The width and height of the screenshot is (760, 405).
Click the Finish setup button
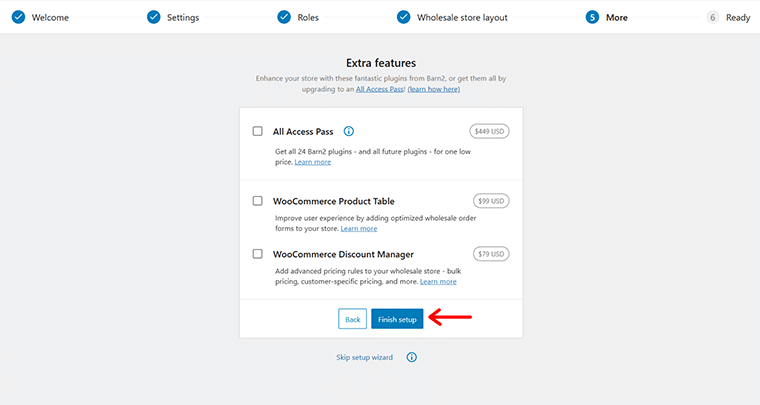click(397, 319)
